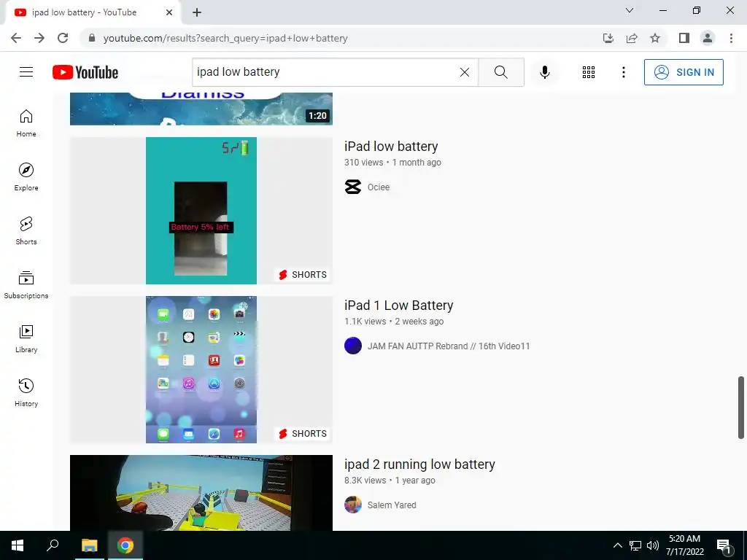Image resolution: width=747 pixels, height=560 pixels.
Task: Select the 'ipad low battery - YouTube' tab
Action: coord(93,13)
